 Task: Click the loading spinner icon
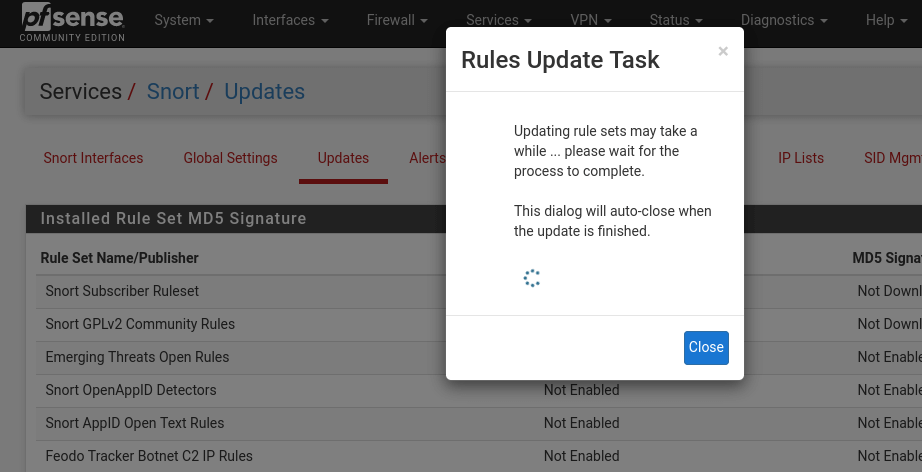click(x=532, y=279)
